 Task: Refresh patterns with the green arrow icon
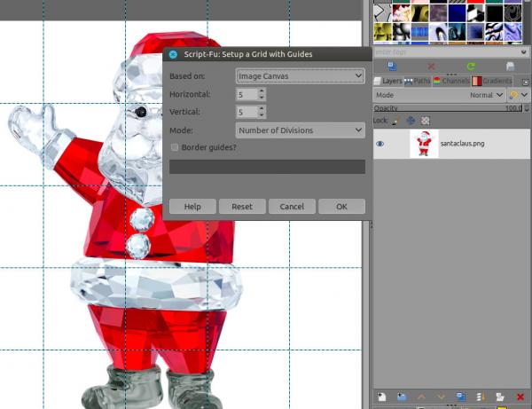click(471, 66)
